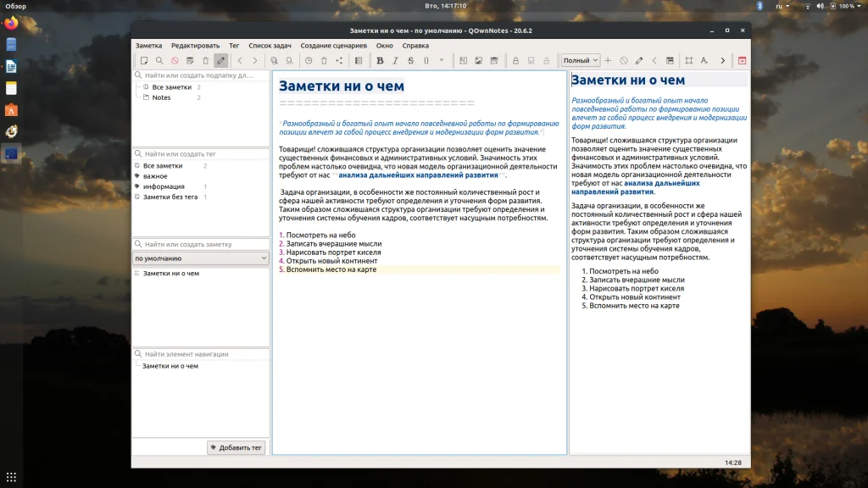Screen dimensions: 868x488
Task: Go back with the left arrow icon
Action: click(240, 61)
